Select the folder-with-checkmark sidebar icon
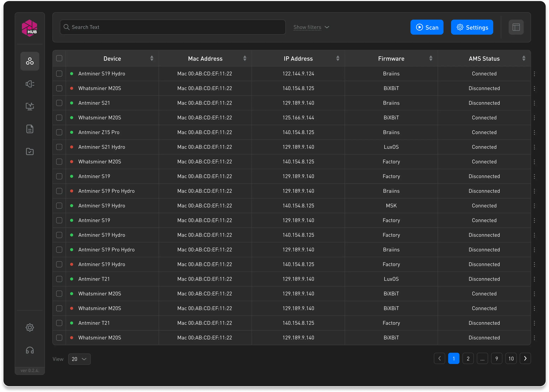Viewport: 549px width, 392px height. click(x=30, y=151)
